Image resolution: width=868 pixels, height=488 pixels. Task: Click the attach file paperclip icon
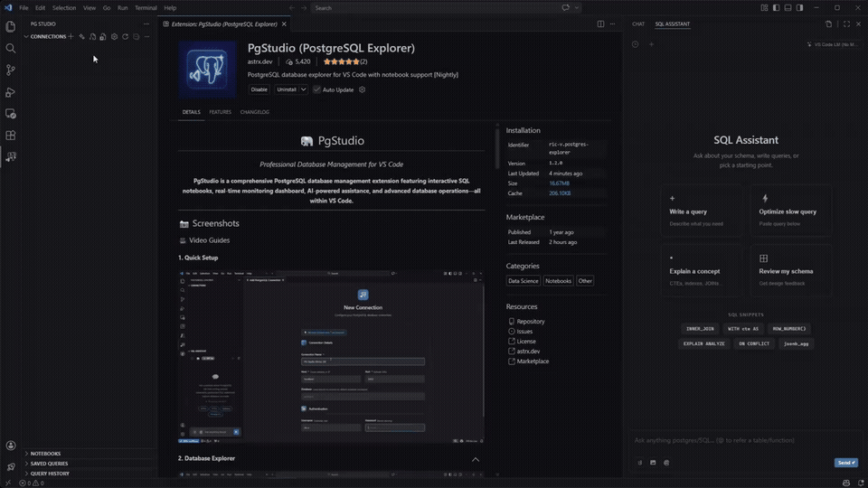[x=640, y=463]
